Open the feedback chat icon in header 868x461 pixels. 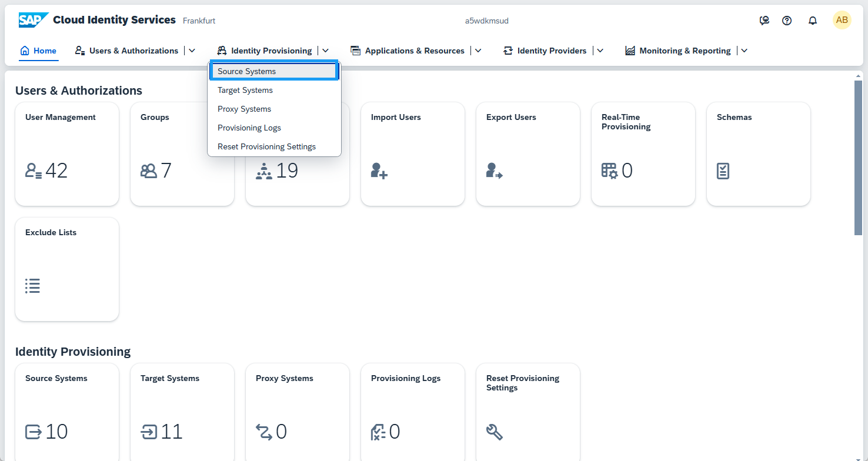764,21
